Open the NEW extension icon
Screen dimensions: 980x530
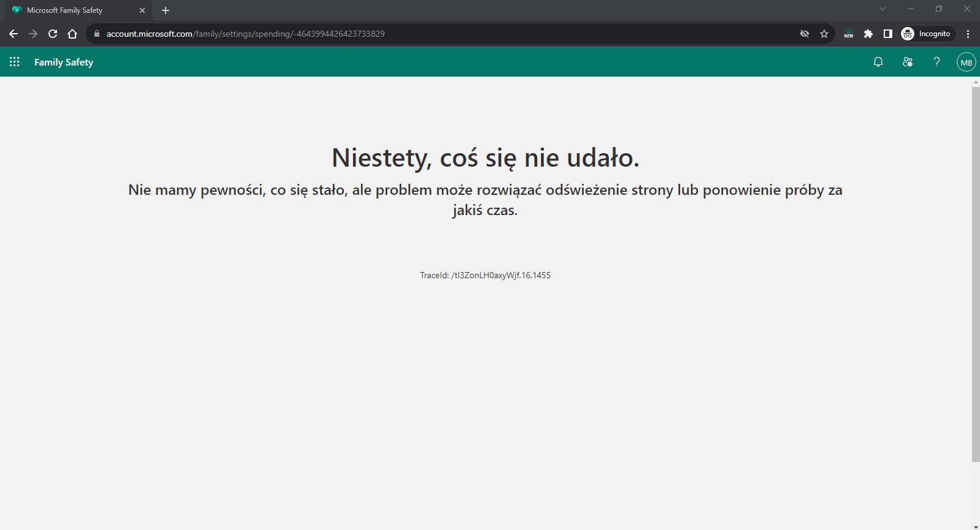pyautogui.click(x=849, y=34)
